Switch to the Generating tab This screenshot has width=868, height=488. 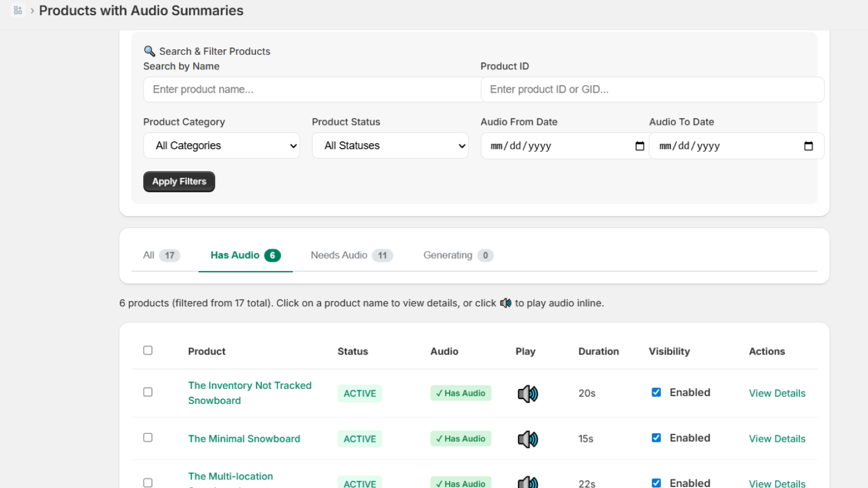(x=457, y=255)
